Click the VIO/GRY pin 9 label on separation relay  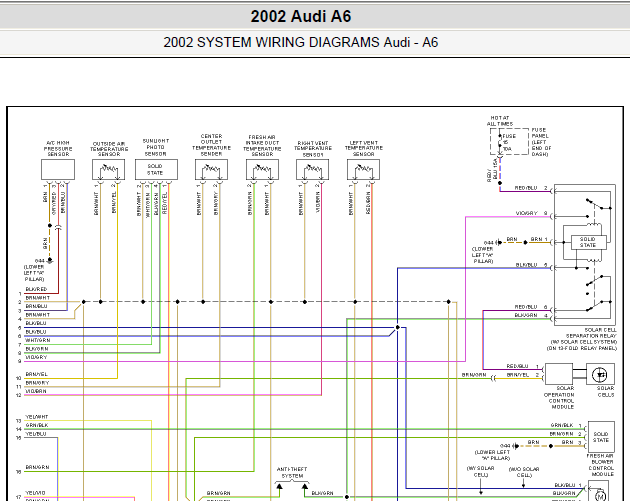(x=526, y=213)
